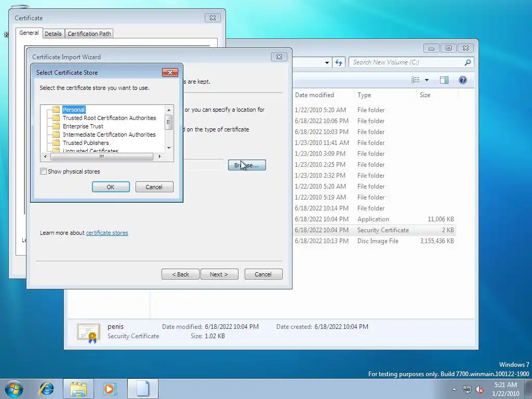This screenshot has width=532, height=399.
Task: Launch Internet Explorer from taskbar
Action: [x=46, y=389]
